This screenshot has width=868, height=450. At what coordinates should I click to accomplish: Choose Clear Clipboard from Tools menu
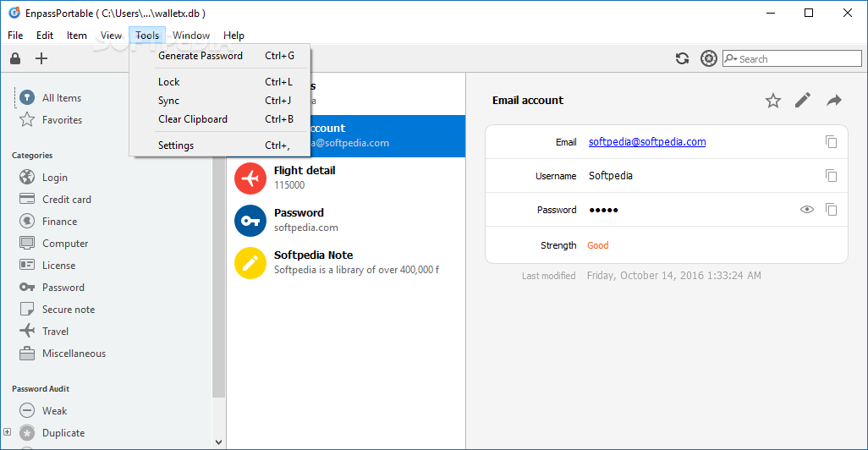[x=220, y=119]
